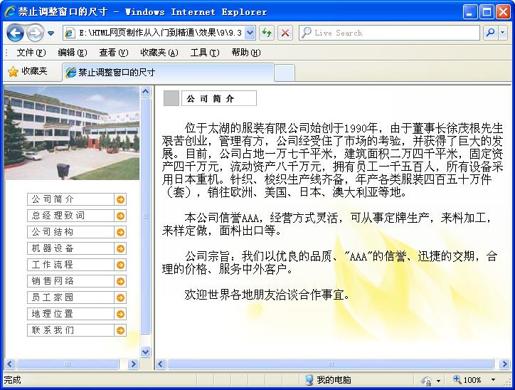Open the 总经理致词 navigation link
515x390 pixels.
[x=70, y=216]
